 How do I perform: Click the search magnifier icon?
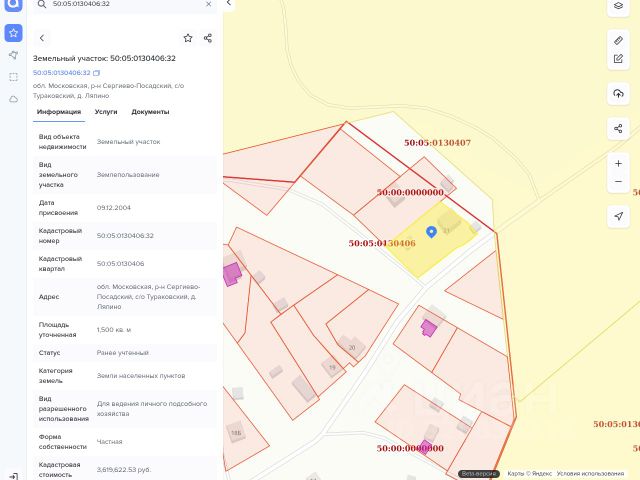pyautogui.click(x=42, y=4)
